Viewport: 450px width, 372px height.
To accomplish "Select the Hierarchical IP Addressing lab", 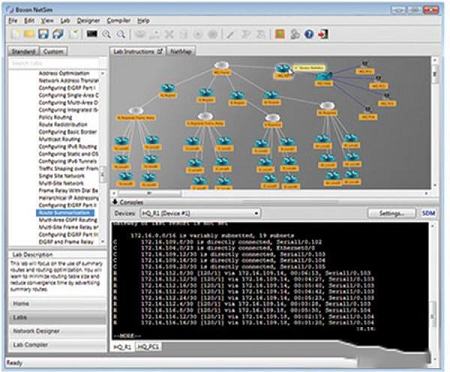I will pyautogui.click(x=68, y=198).
